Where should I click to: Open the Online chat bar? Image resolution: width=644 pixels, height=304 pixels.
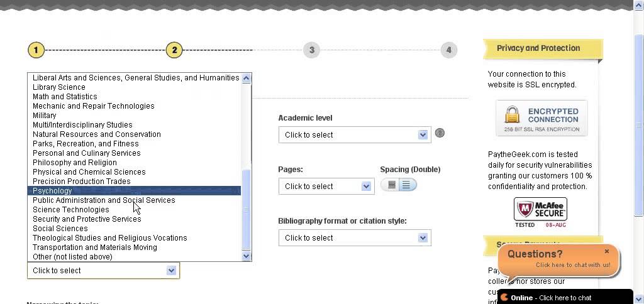[x=565, y=298]
